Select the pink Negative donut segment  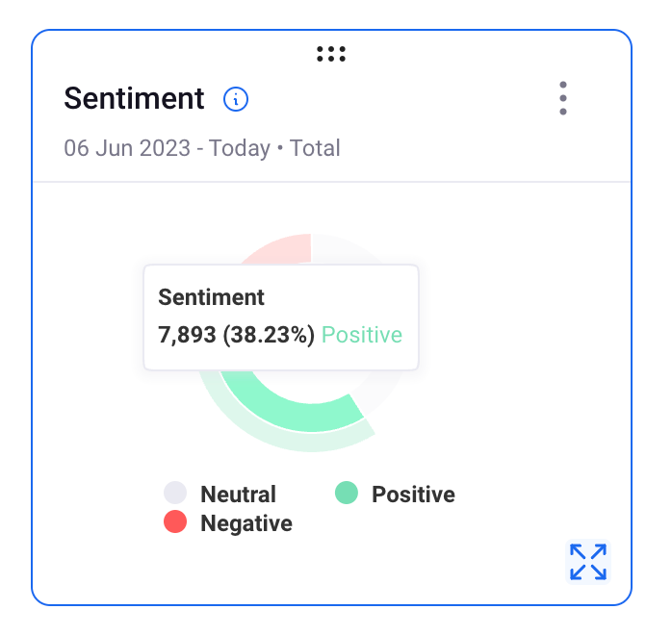point(283,248)
